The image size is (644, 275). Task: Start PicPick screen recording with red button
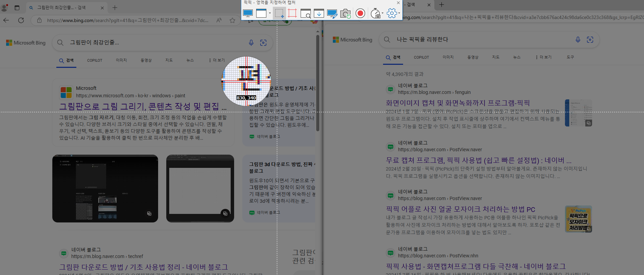tap(360, 13)
